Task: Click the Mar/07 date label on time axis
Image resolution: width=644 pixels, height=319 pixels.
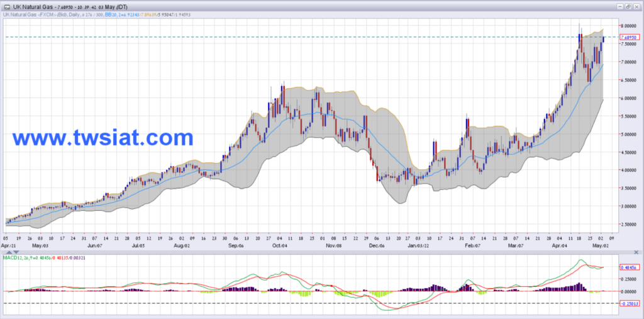Action: coord(514,245)
